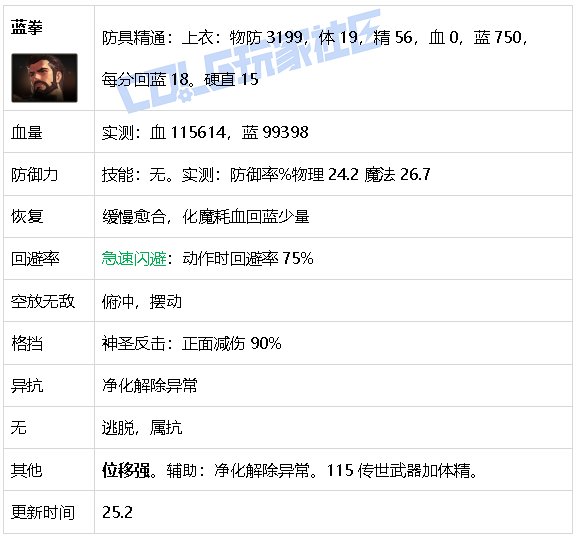Click the text 动作时回避率 75%

pos(248,259)
